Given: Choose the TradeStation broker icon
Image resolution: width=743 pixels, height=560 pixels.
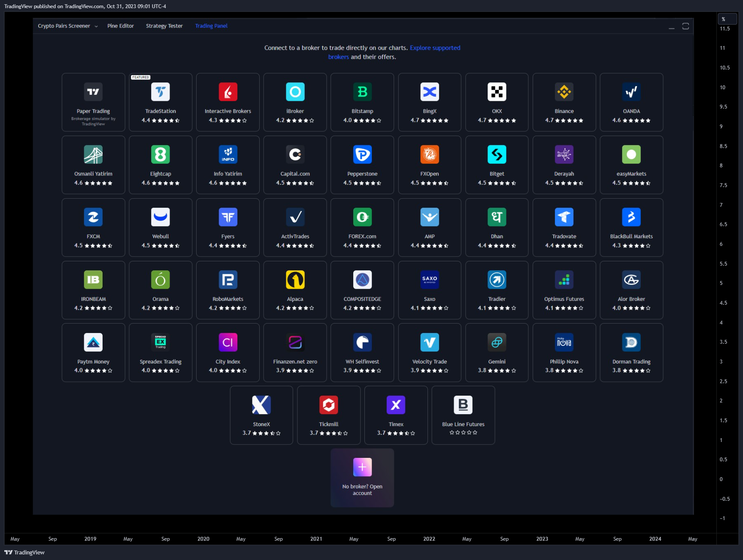Looking at the screenshot, I should (161, 92).
